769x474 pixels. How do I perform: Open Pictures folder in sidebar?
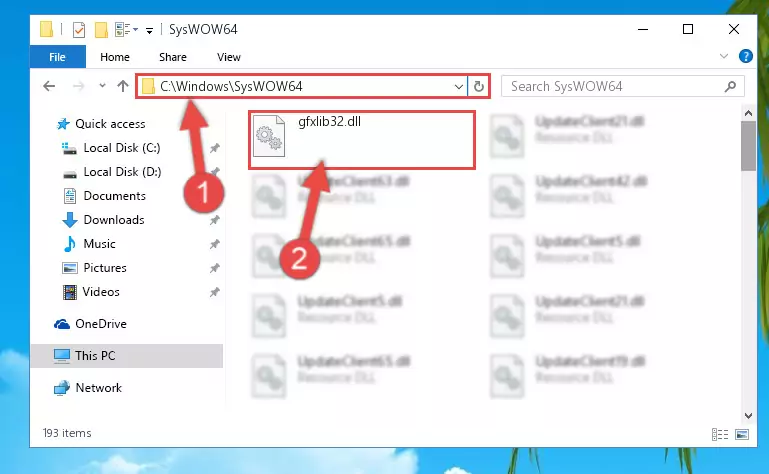[104, 268]
